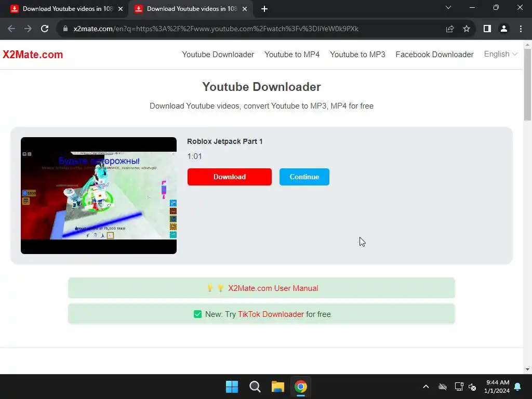The height and width of the screenshot is (399, 532).
Task: Click the muted volume tray icon
Action: [472, 387]
